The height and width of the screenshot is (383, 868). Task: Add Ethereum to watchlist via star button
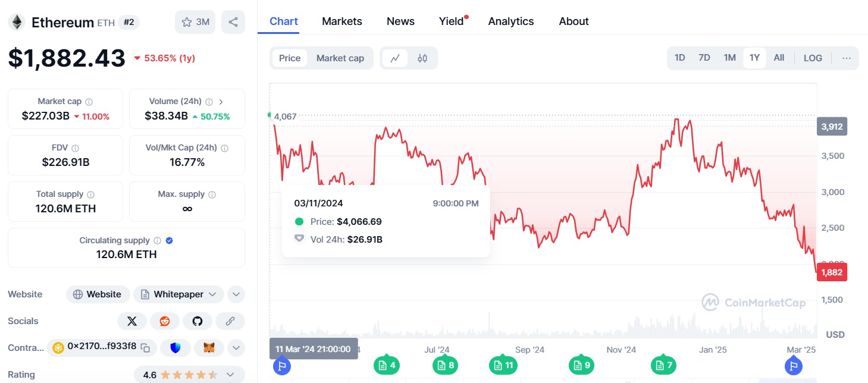[x=195, y=22]
